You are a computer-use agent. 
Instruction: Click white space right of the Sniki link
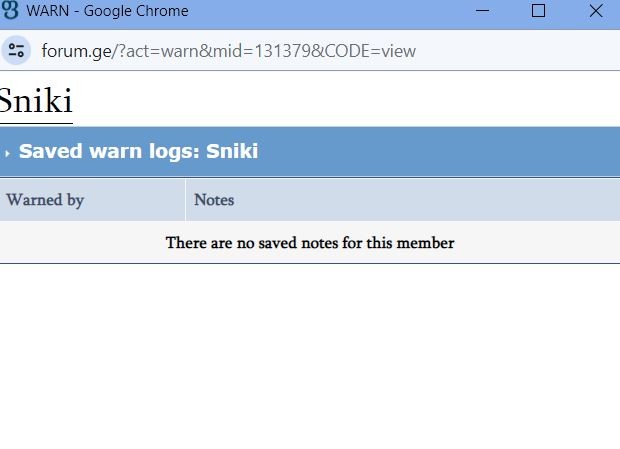click(x=350, y=102)
